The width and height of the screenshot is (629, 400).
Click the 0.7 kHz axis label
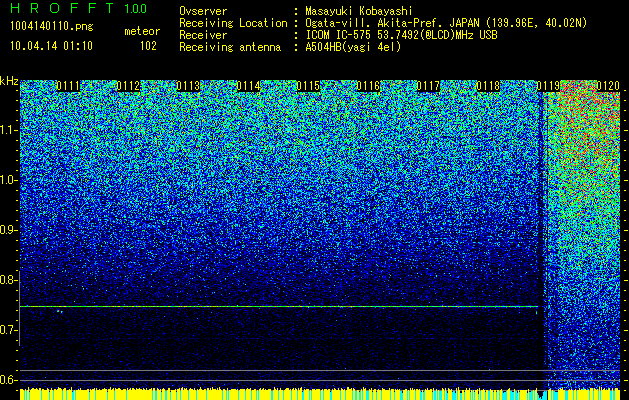[8, 330]
